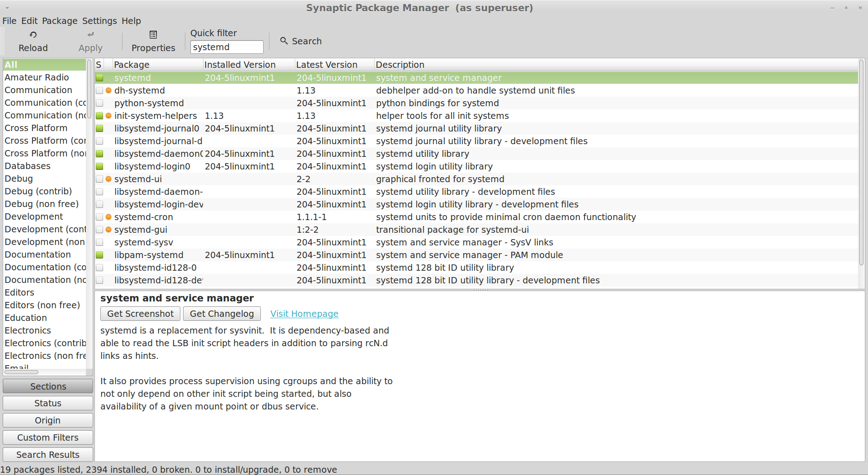868x475 pixels.
Task: Sort by Latest Version column header
Action: 334,65
